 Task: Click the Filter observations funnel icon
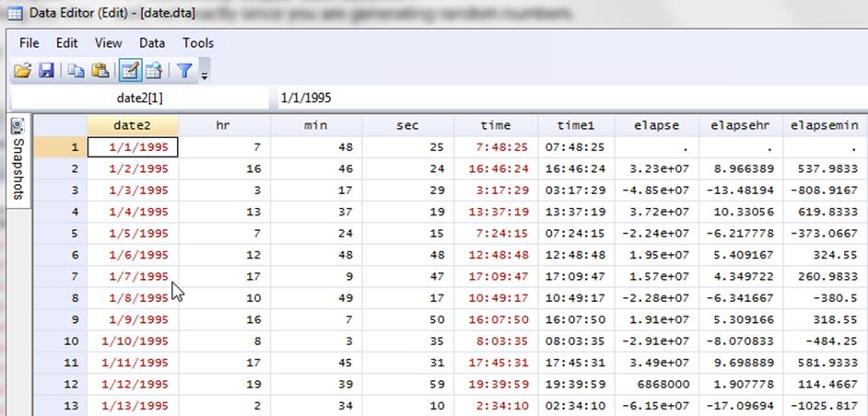pyautogui.click(x=184, y=70)
